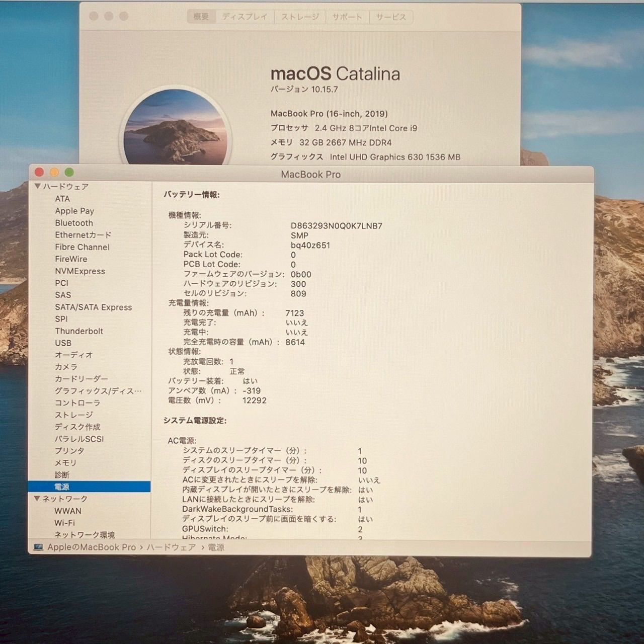This screenshot has height=644, width=644.
Task: Select Bluetooth in the hardware sidebar
Action: click(x=74, y=223)
